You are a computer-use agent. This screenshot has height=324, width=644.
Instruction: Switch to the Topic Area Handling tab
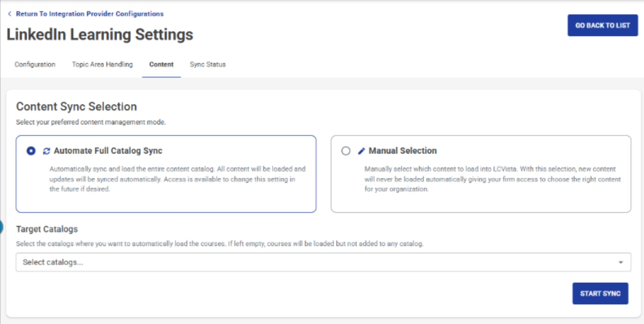point(102,64)
